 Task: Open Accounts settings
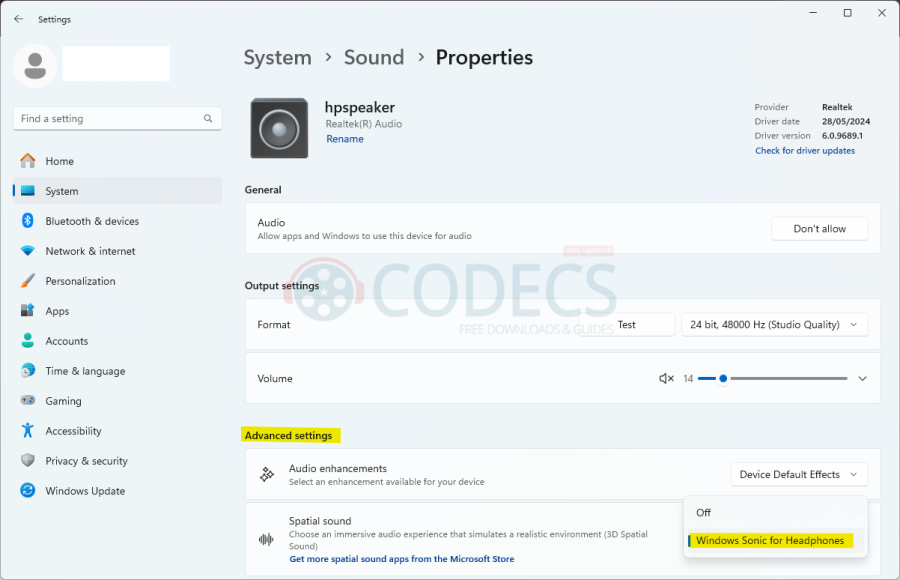[117, 341]
